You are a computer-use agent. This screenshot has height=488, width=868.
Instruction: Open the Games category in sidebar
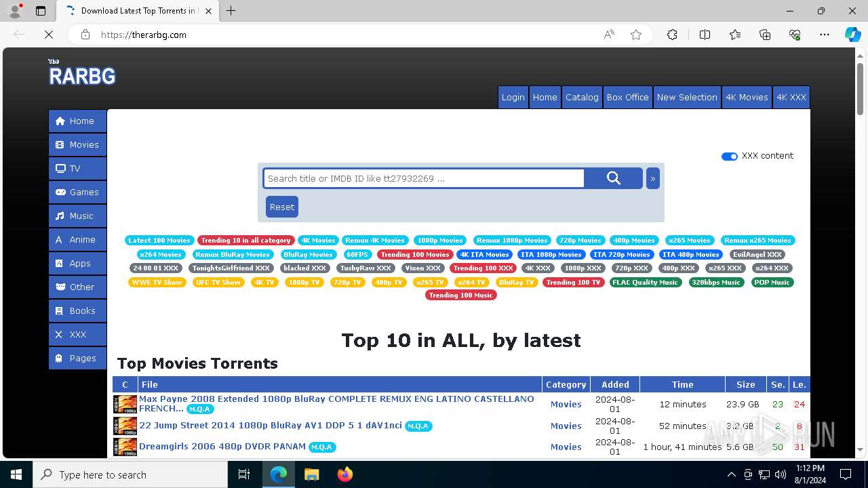click(x=77, y=192)
